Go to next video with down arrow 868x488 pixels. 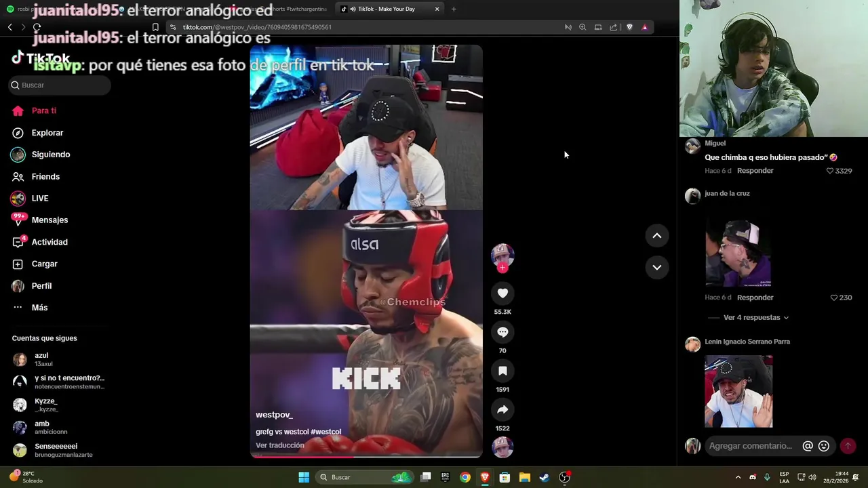pos(656,267)
